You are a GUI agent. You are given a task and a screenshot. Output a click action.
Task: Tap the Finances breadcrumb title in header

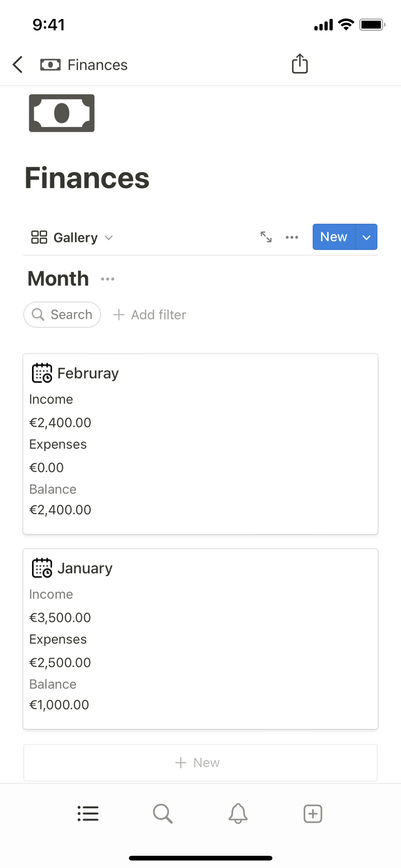(97, 65)
